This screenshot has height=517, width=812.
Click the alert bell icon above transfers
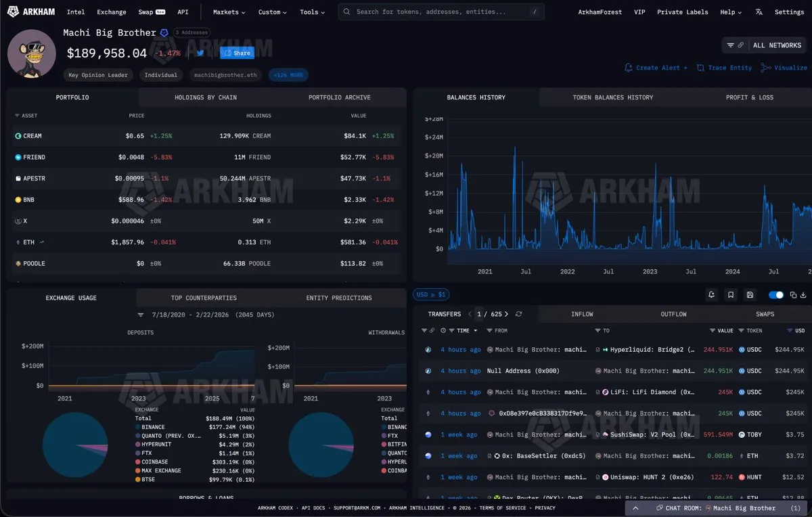(711, 295)
